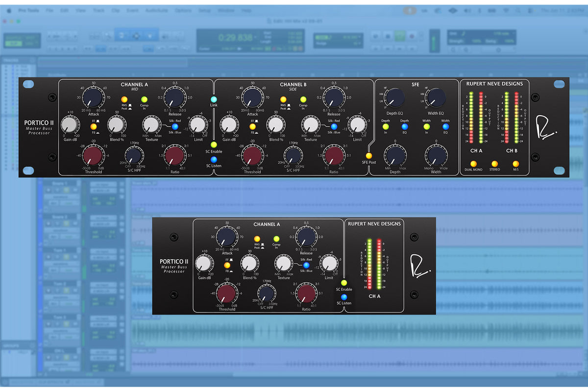Screen dimensions: 588x392
Task: Click Texture knob on Channel B
Action: click(311, 124)
